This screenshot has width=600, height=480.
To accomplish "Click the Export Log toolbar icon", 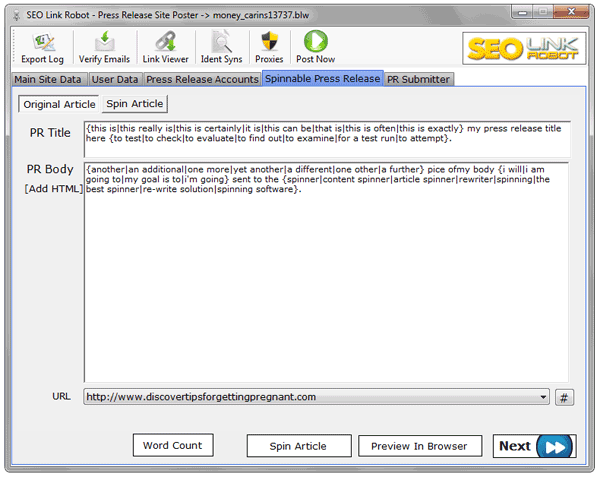I will click(x=42, y=48).
